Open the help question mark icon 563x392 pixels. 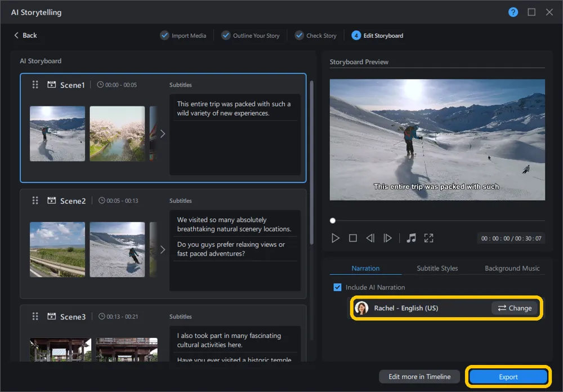[513, 12]
